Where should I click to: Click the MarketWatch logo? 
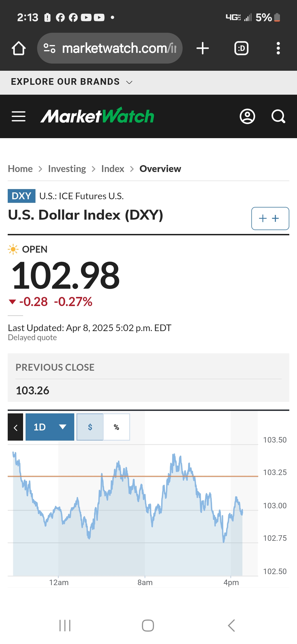pyautogui.click(x=97, y=116)
